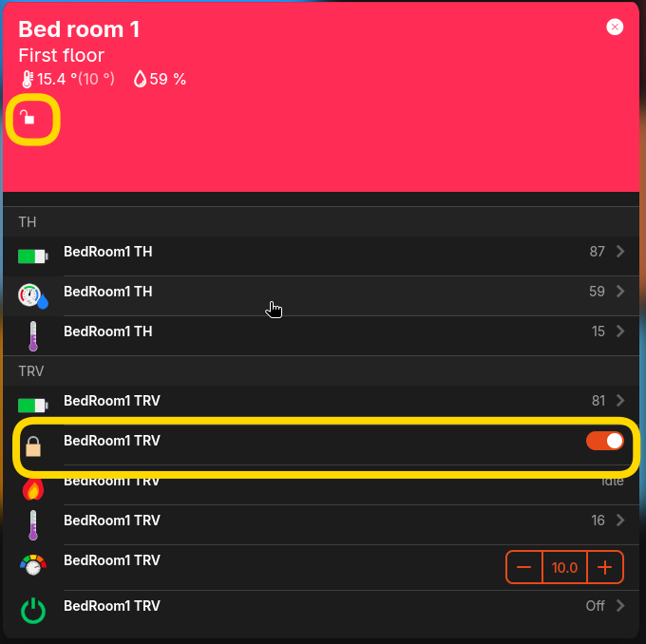This screenshot has width=646, height=644.
Task: Open the TRV mode Off chevron
Action: pos(620,606)
